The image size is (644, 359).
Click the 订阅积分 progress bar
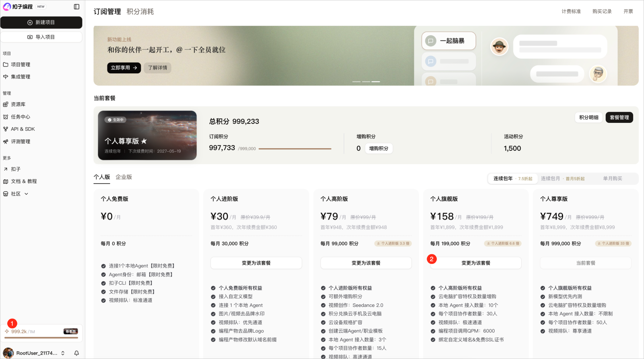click(x=295, y=149)
